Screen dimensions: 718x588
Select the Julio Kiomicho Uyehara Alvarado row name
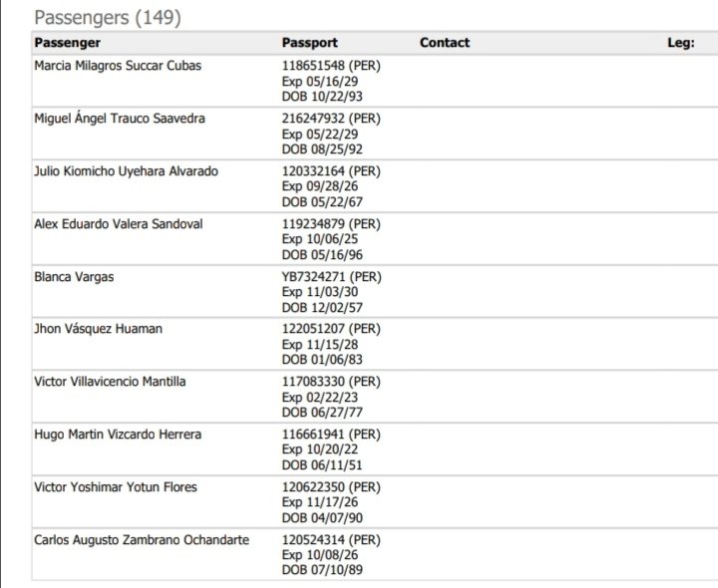coord(126,171)
